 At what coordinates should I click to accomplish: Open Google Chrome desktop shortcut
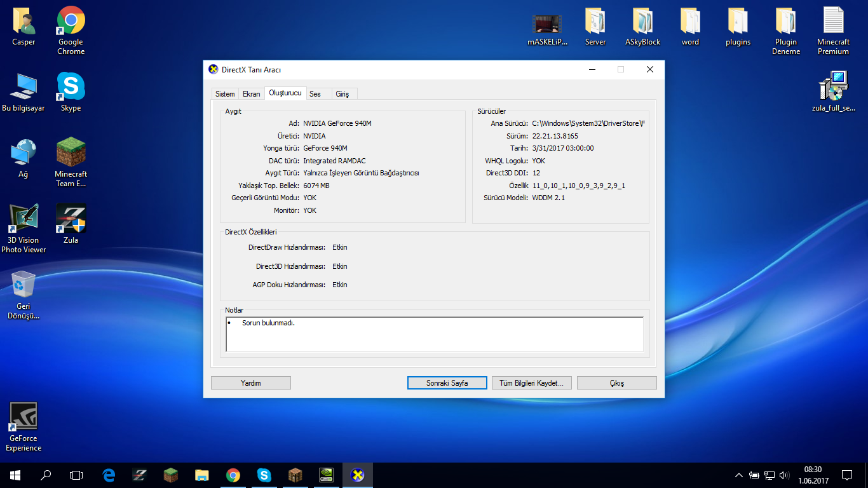71,22
